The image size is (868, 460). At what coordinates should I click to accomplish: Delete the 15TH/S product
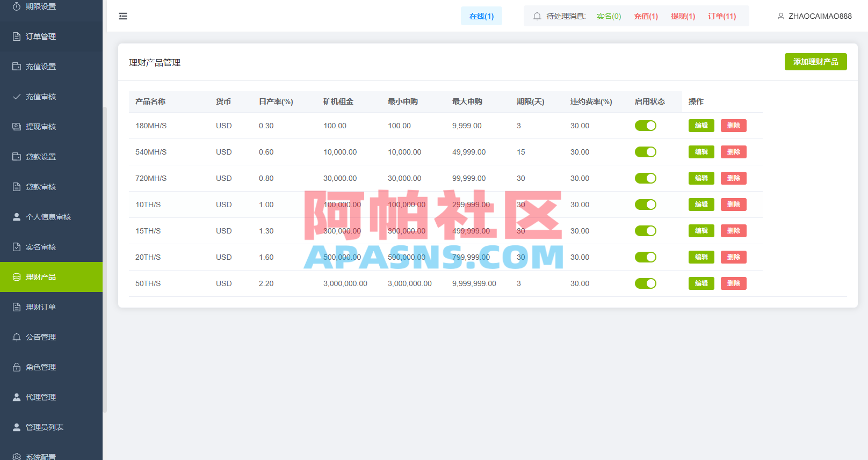coord(734,231)
